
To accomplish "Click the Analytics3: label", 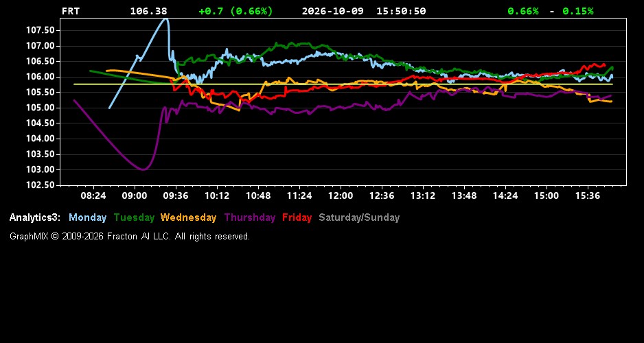I will coord(35,217).
